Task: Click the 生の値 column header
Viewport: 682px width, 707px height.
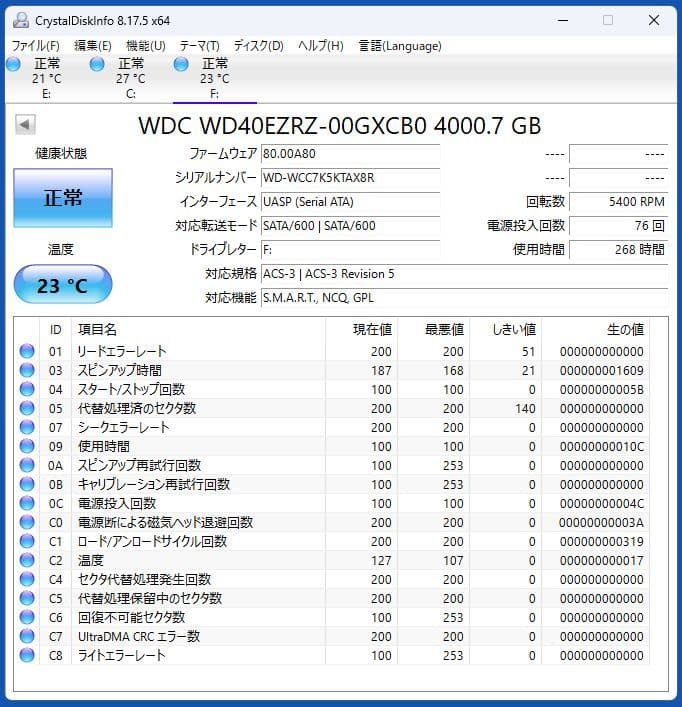Action: 625,330
